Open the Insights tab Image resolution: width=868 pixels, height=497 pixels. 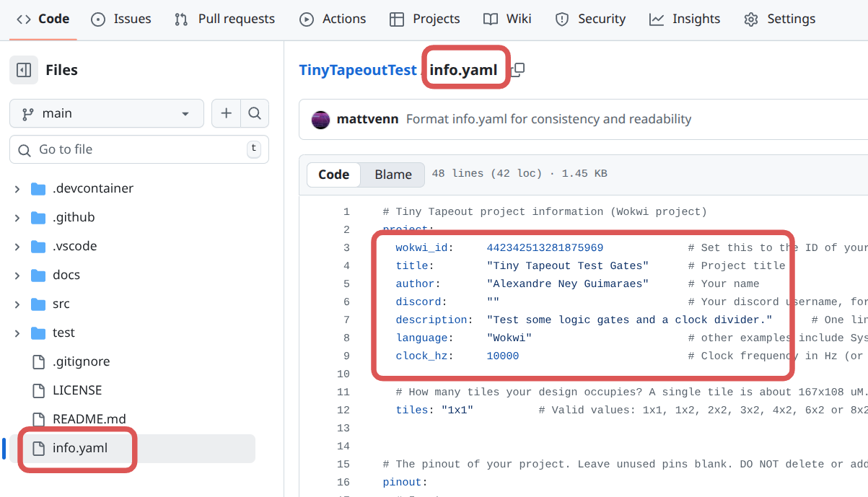685,19
